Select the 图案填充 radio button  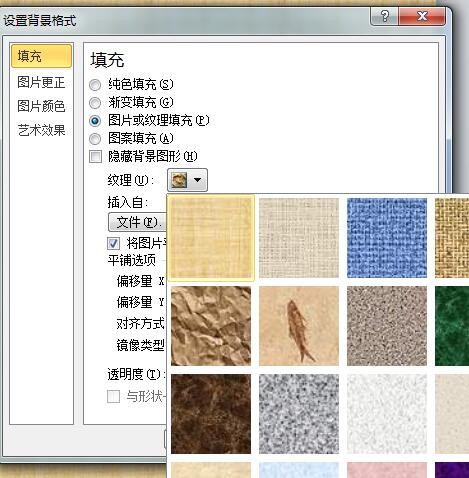point(95,139)
